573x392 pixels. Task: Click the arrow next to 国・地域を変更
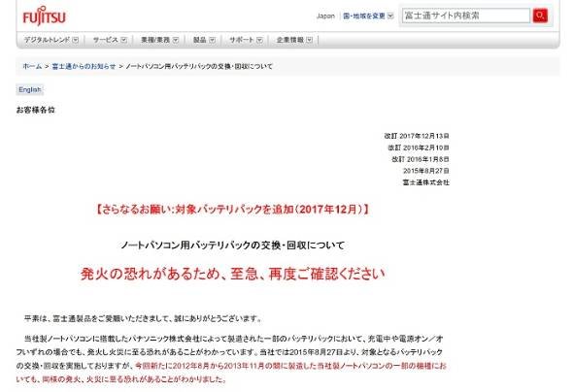coord(390,16)
